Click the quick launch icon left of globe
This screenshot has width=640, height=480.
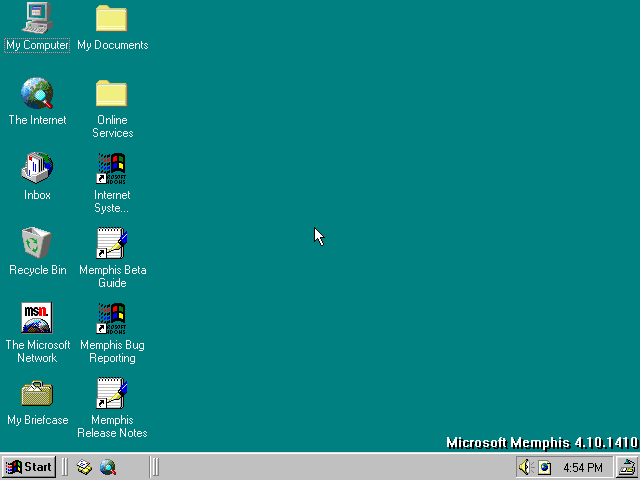[84, 467]
